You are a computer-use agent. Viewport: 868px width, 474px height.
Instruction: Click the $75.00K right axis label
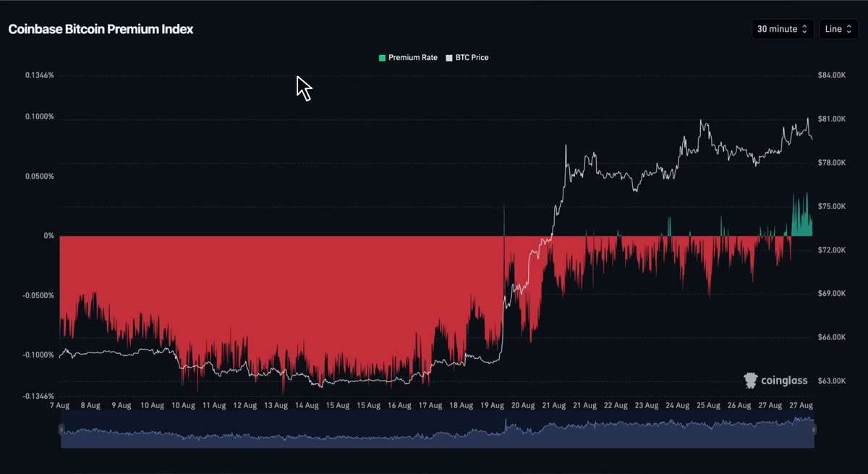(833, 206)
